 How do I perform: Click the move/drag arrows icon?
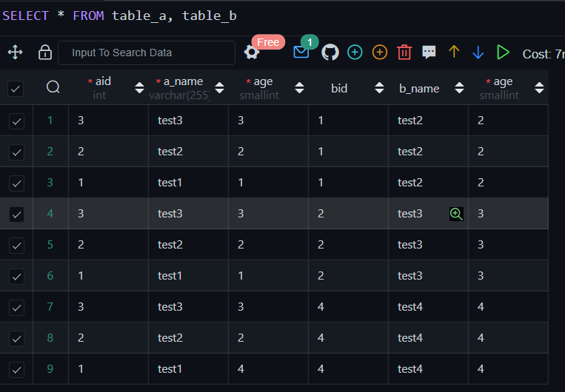pyautogui.click(x=15, y=53)
